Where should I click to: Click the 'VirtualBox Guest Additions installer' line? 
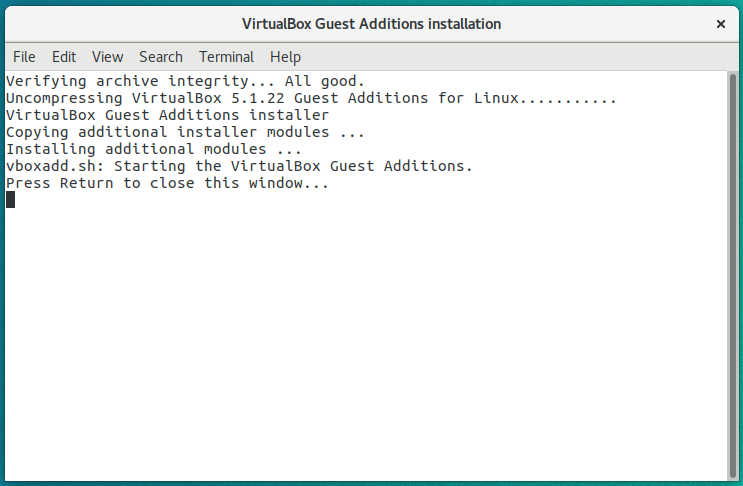tap(167, 115)
